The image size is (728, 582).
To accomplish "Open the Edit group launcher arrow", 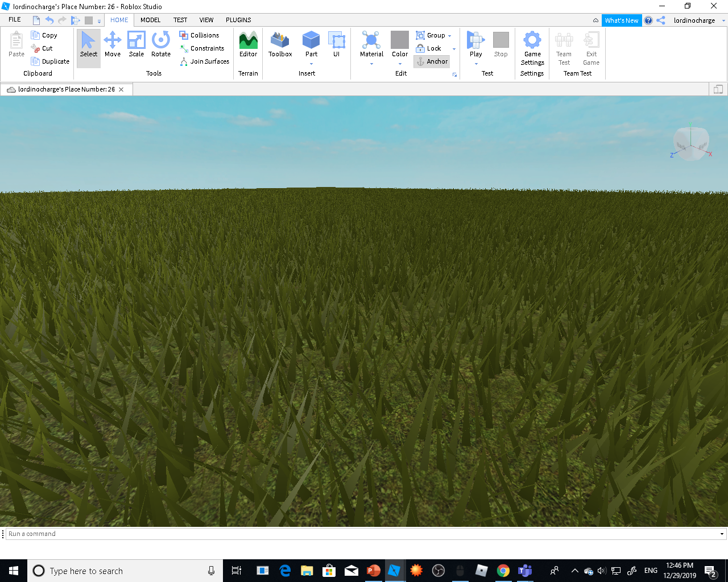I will pos(454,74).
